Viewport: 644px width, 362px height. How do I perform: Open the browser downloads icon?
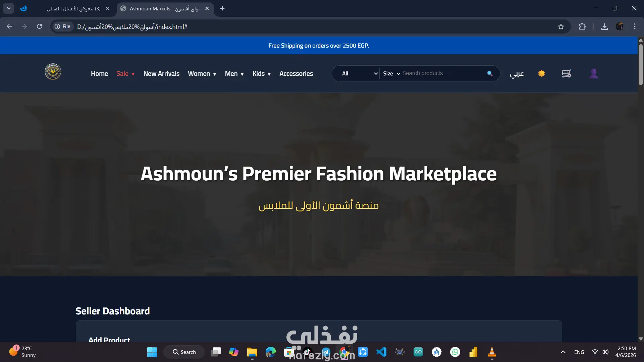point(604,26)
